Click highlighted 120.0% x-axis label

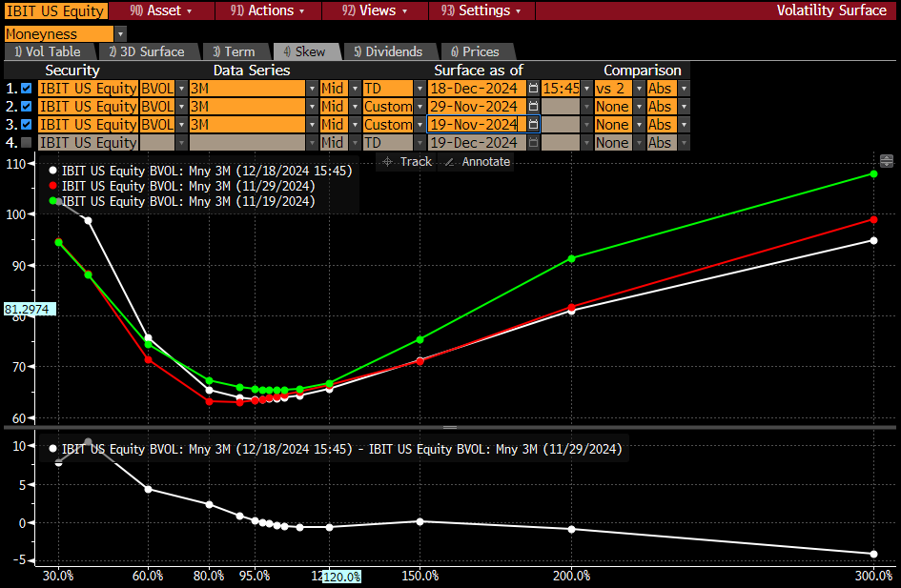point(342,577)
